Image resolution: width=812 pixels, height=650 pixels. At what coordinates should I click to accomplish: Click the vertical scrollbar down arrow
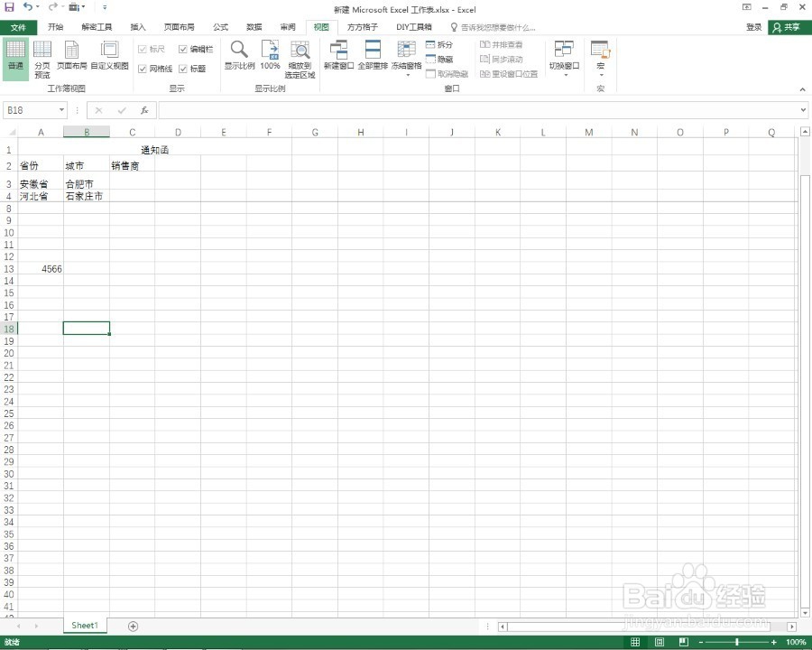pos(805,613)
